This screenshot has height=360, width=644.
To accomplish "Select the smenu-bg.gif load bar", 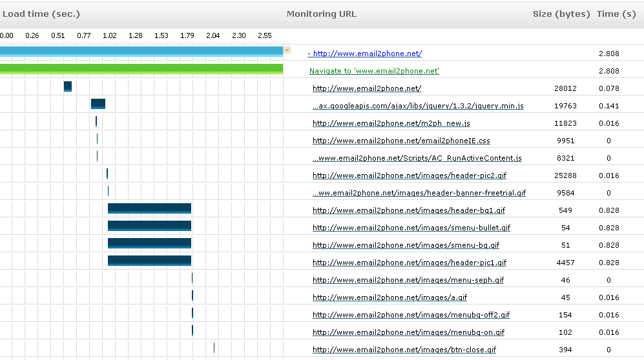I will [149, 243].
